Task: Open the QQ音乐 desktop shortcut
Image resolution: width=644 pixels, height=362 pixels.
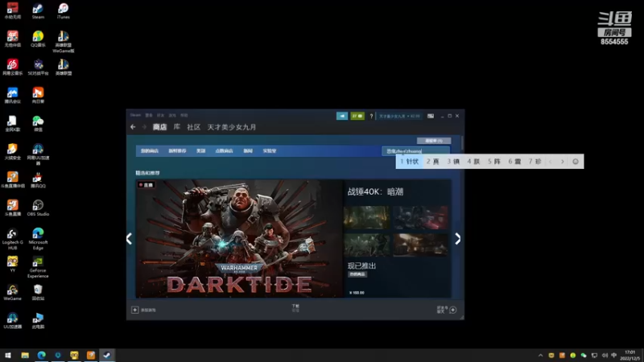Action: click(38, 39)
